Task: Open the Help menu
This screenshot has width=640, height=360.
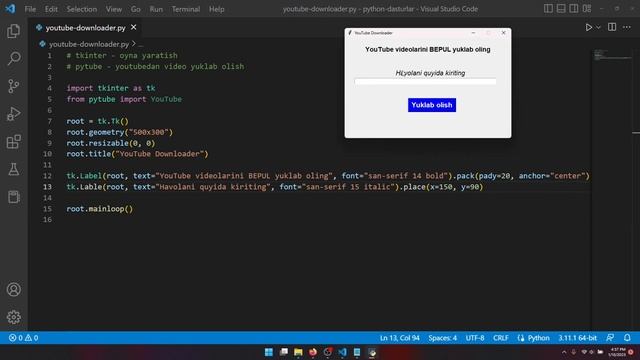Action: [217, 9]
